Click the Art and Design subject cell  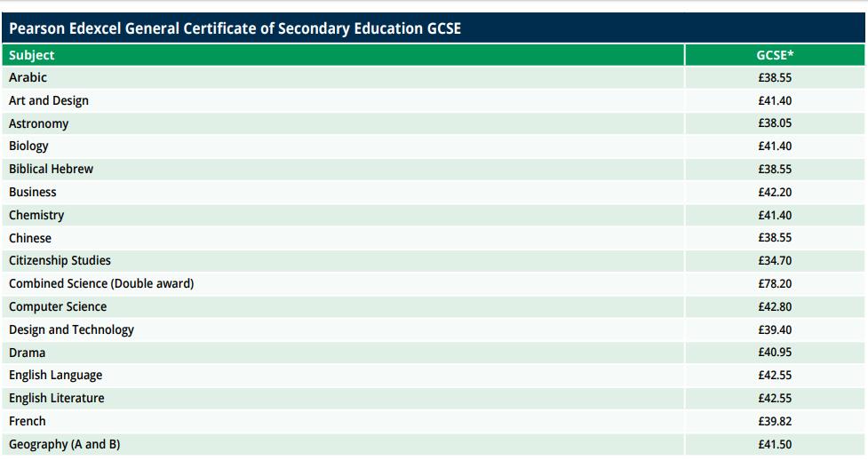343,100
